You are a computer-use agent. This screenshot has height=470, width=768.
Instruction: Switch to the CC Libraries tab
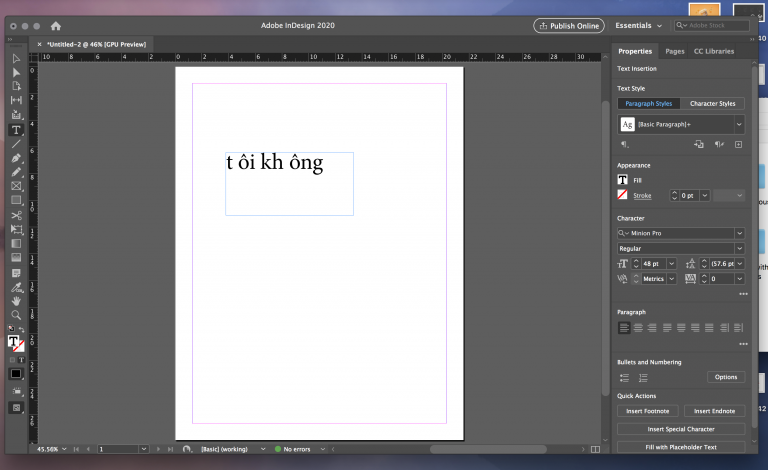coord(714,51)
